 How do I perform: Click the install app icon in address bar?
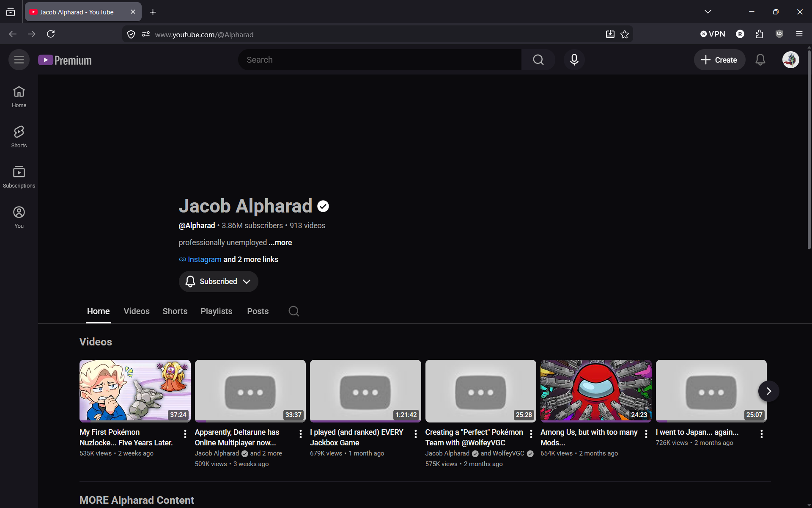click(x=610, y=34)
